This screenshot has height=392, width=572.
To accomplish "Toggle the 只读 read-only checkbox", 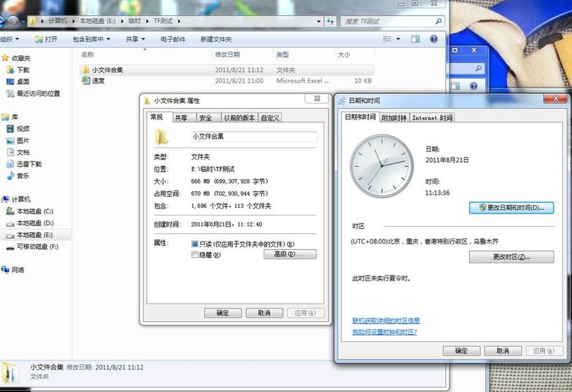I will pyautogui.click(x=195, y=244).
